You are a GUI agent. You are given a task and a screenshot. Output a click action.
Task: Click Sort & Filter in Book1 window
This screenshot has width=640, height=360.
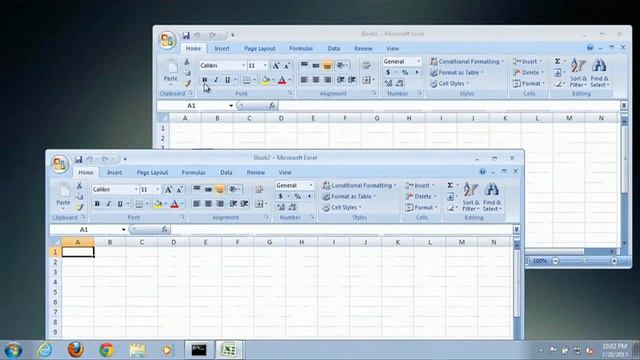[578, 73]
